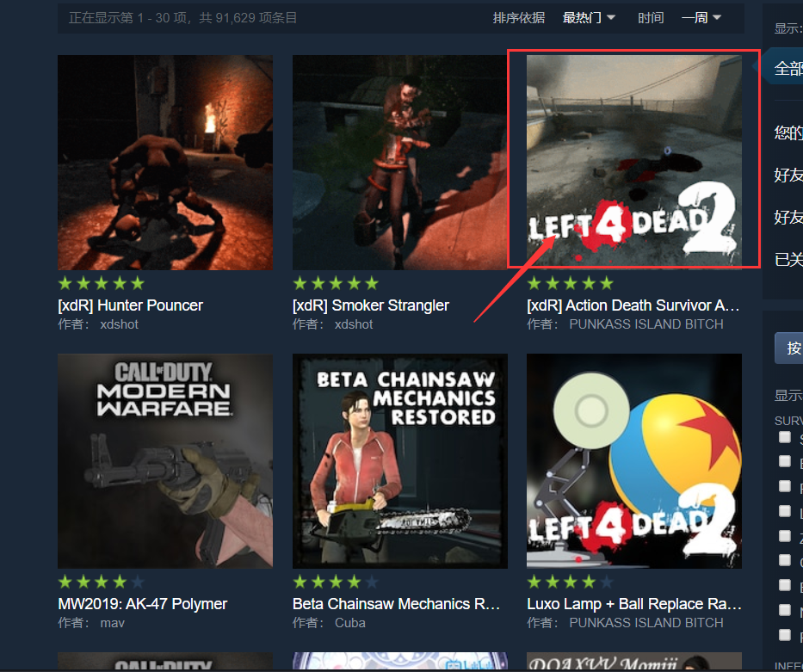Viewport: 803px width, 672px height.
Task: Click the star rating of Hunter Pouncer
Action: click(x=102, y=283)
